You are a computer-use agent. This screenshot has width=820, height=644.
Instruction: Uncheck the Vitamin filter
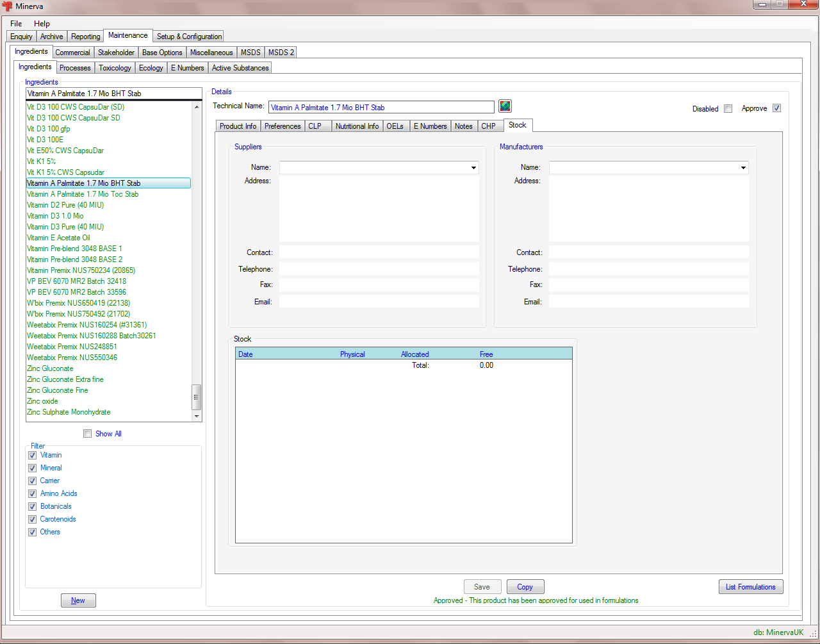coord(32,455)
